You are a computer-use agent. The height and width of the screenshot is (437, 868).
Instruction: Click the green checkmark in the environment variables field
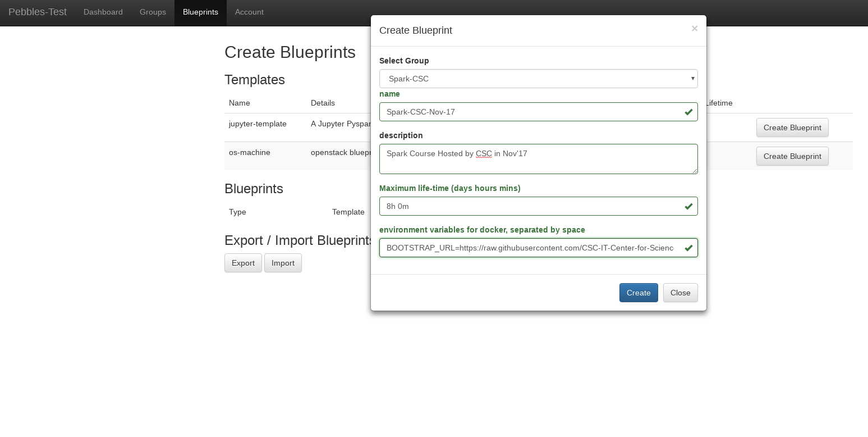[x=688, y=248]
